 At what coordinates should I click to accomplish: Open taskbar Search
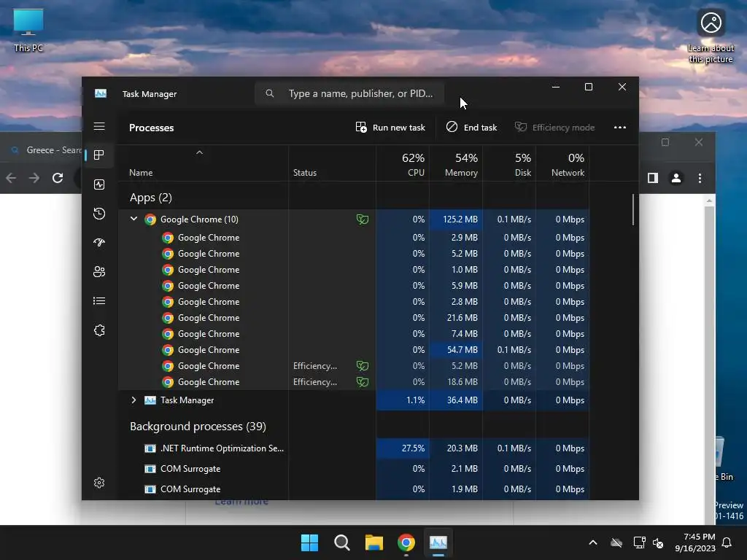pyautogui.click(x=341, y=542)
